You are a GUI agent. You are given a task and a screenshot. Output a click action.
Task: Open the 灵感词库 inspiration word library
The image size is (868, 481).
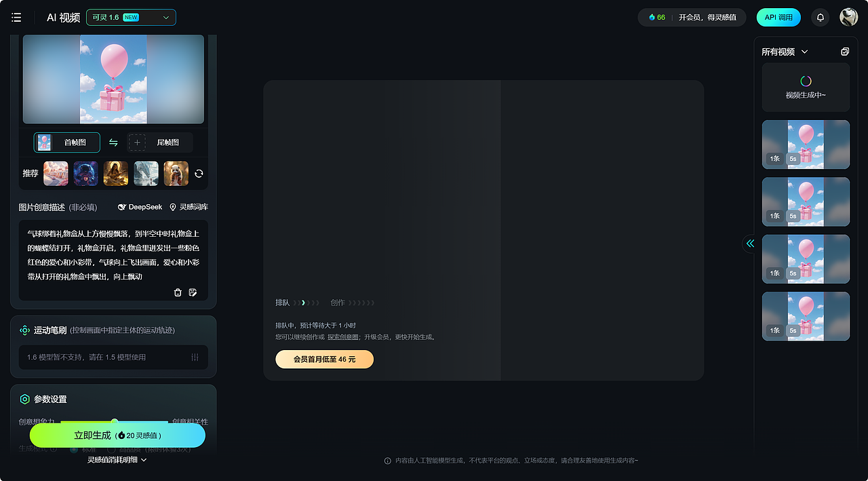point(189,207)
